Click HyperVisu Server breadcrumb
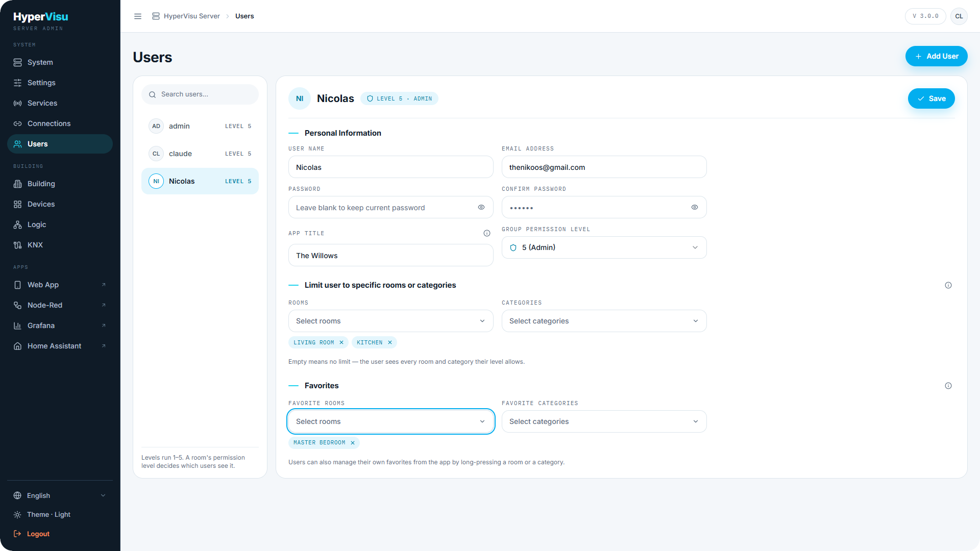This screenshot has height=551, width=980. pos(186,16)
